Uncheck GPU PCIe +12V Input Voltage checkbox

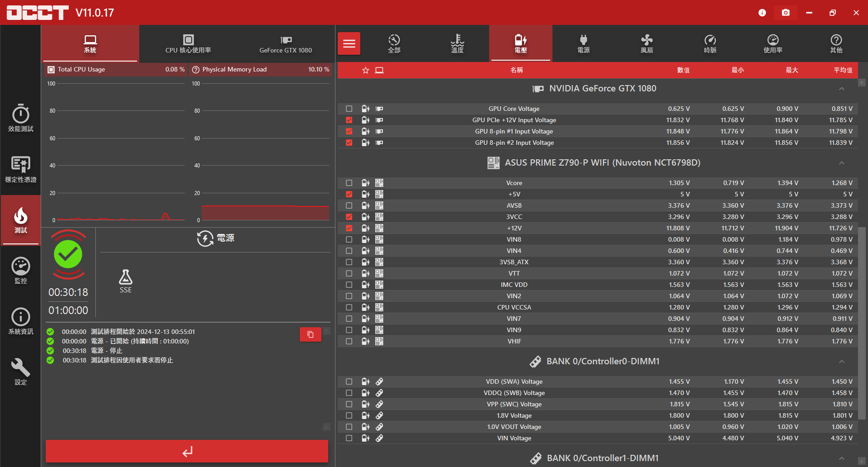(349, 120)
